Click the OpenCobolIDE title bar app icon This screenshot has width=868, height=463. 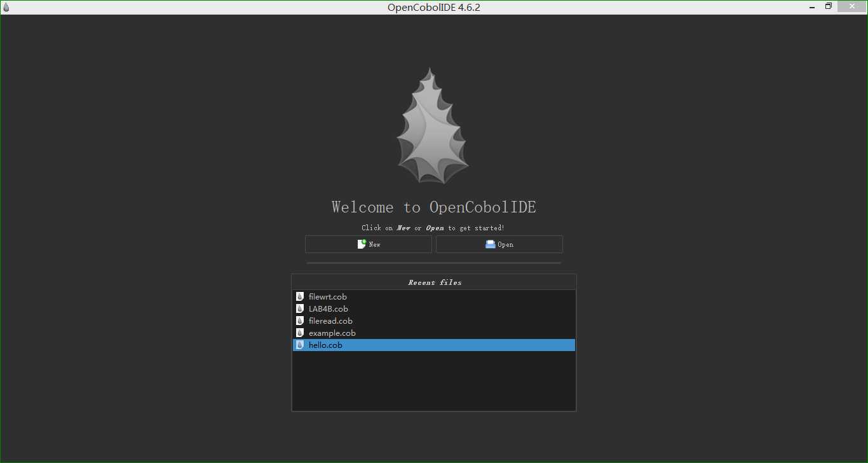click(6, 7)
